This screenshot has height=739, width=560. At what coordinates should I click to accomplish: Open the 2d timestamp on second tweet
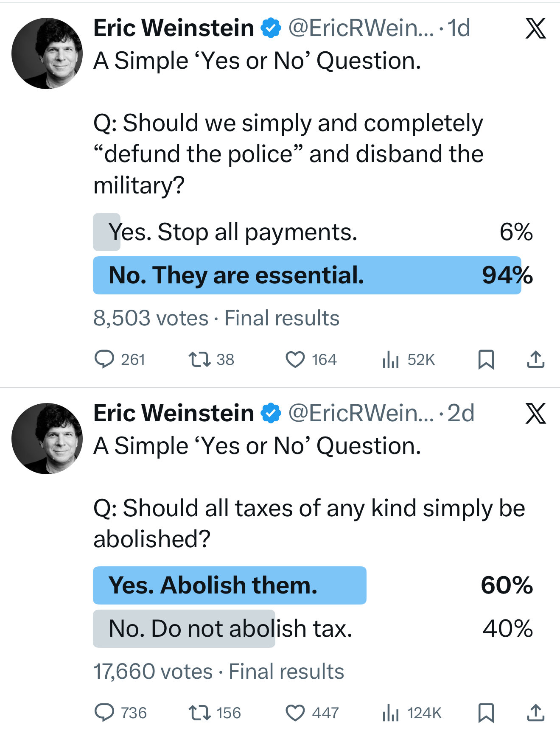(x=461, y=413)
